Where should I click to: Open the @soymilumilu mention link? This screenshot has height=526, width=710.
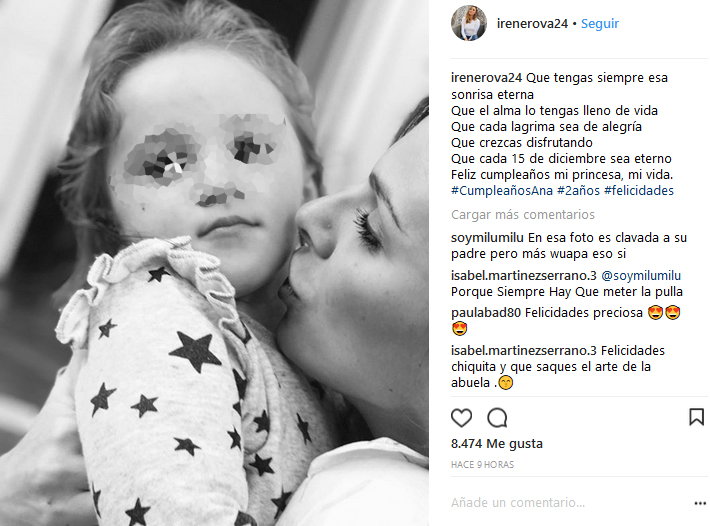tap(641, 276)
